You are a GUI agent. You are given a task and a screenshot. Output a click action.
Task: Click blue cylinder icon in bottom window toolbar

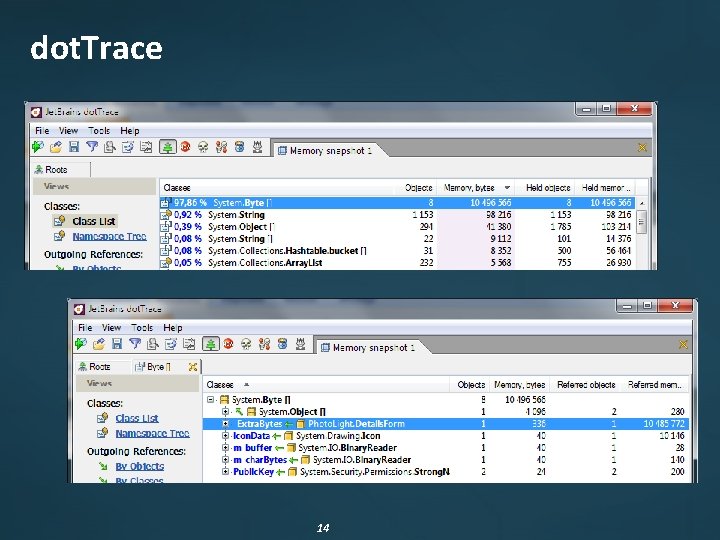pyautogui.click(x=282, y=343)
